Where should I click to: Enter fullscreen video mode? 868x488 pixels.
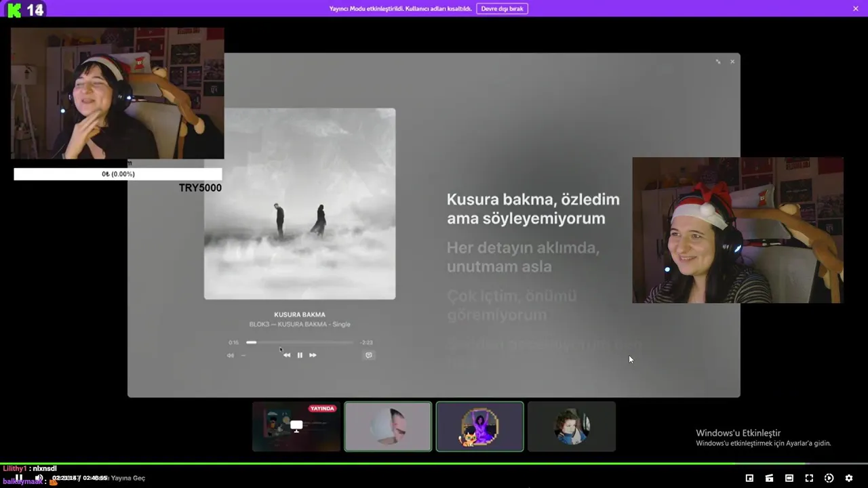(809, 478)
